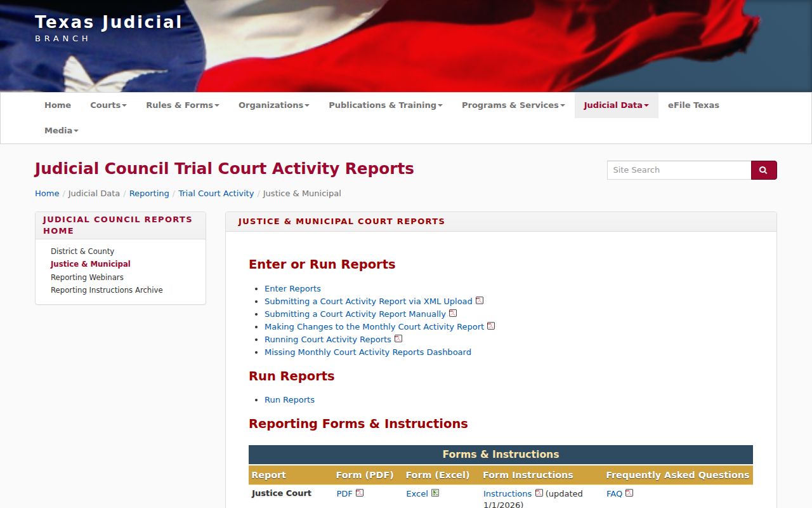Image resolution: width=812 pixels, height=508 pixels.
Task: Click the Trial Court Activity breadcrumb
Action: [216, 194]
